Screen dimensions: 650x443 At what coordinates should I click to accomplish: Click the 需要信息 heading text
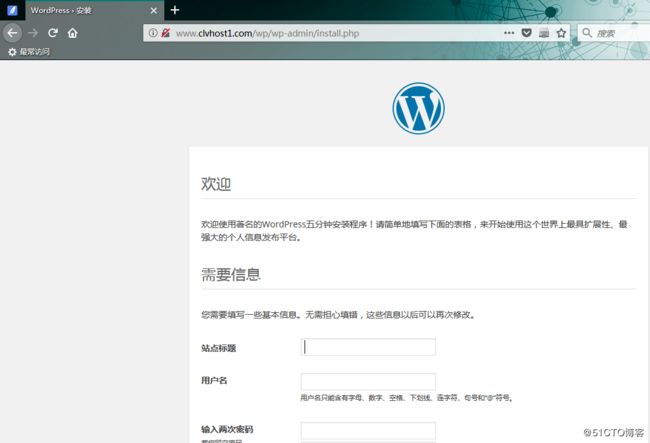231,274
